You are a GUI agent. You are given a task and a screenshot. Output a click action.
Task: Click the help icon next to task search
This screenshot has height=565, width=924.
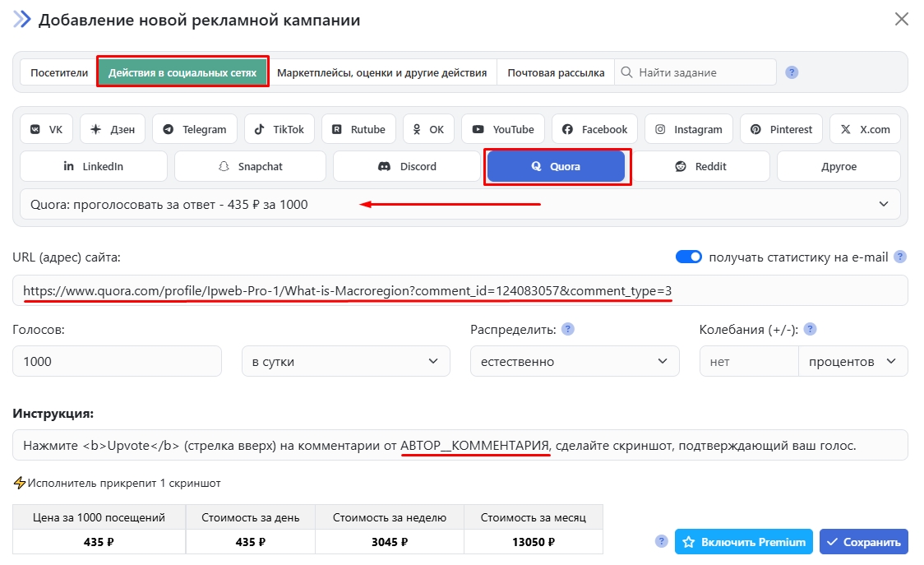pos(792,72)
